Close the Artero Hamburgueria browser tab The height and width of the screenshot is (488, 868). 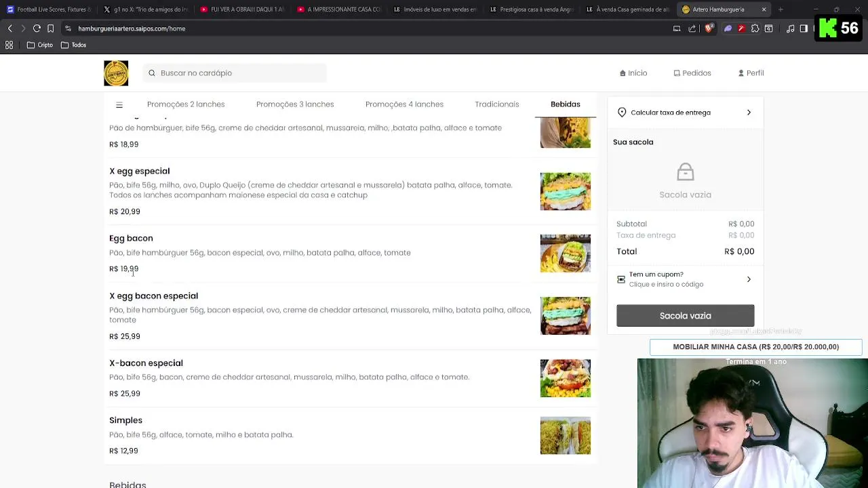point(764,9)
